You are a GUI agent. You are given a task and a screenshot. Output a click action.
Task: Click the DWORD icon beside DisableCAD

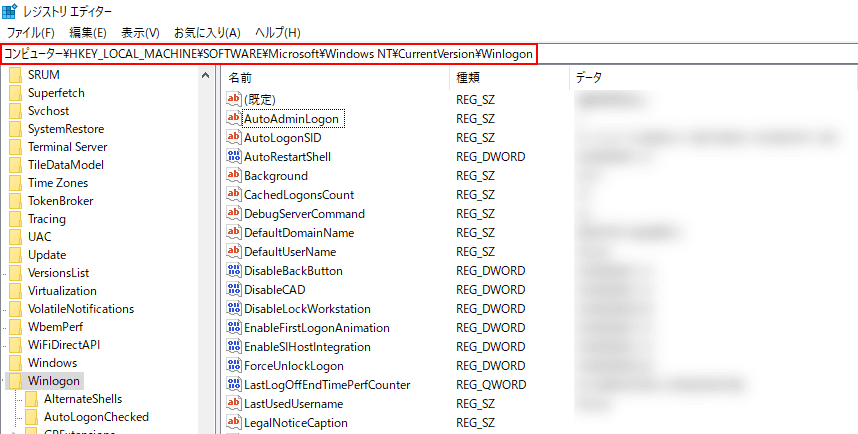coord(234,289)
